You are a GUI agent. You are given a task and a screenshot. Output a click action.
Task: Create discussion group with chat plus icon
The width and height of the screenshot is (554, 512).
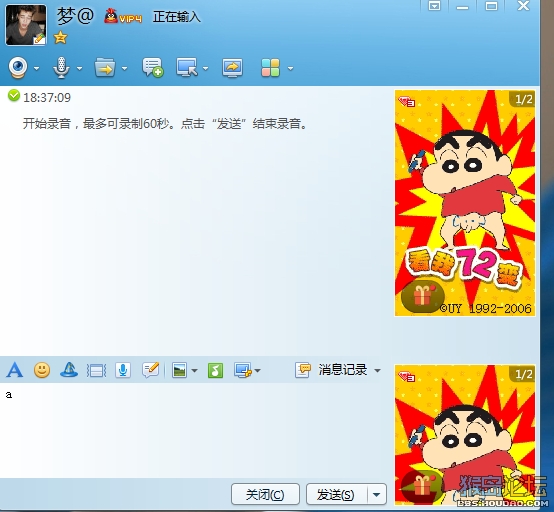[153, 67]
